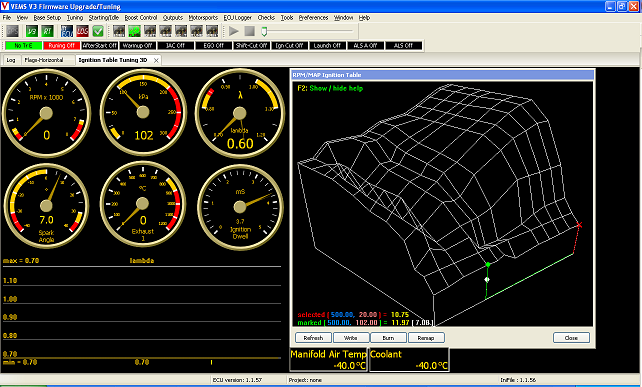Toggle the Launch Off status indicator
This screenshot has height=387, width=642.
pyautogui.click(x=327, y=45)
